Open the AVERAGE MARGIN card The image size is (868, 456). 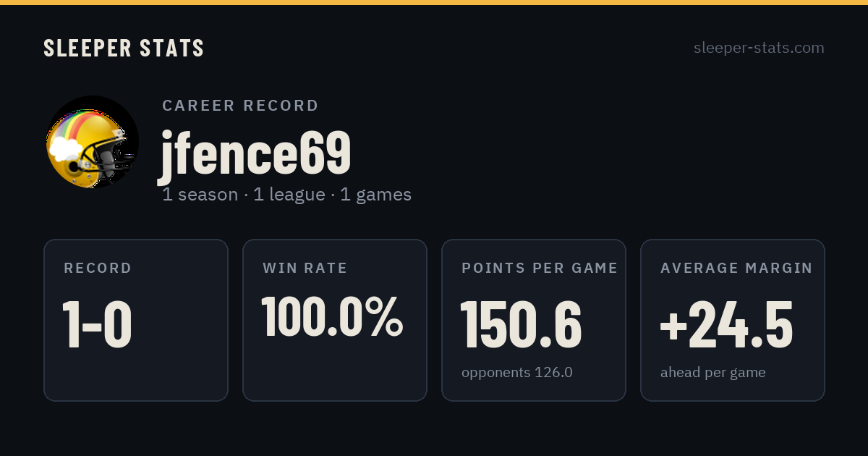point(733,320)
